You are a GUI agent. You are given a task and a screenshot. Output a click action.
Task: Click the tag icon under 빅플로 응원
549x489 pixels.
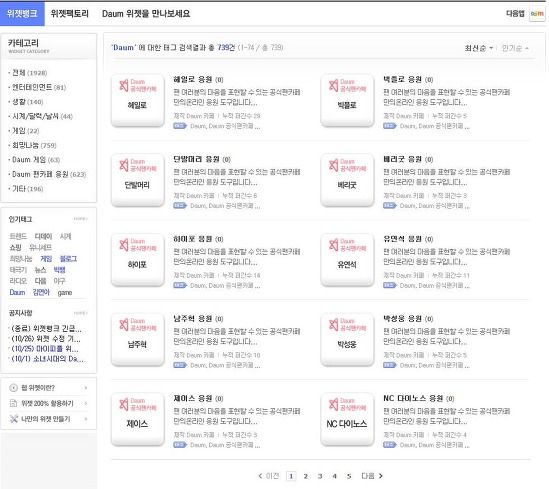coord(389,126)
